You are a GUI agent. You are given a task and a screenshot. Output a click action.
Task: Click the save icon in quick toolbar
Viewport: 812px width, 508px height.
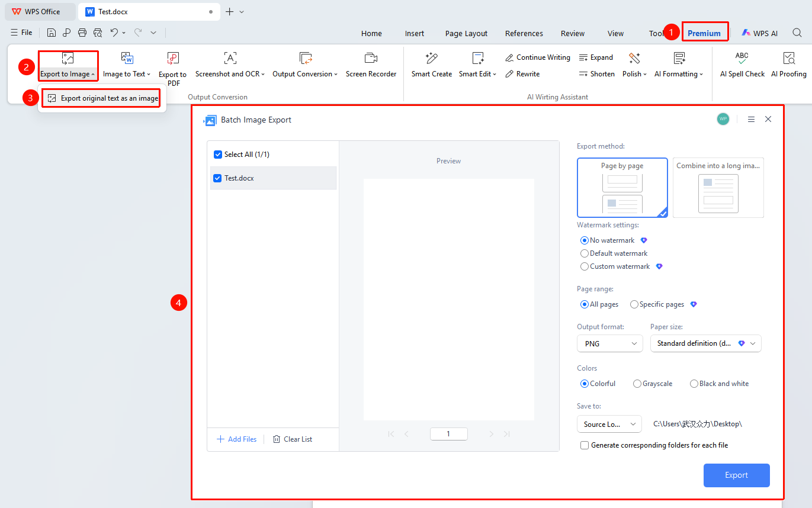(x=52, y=33)
